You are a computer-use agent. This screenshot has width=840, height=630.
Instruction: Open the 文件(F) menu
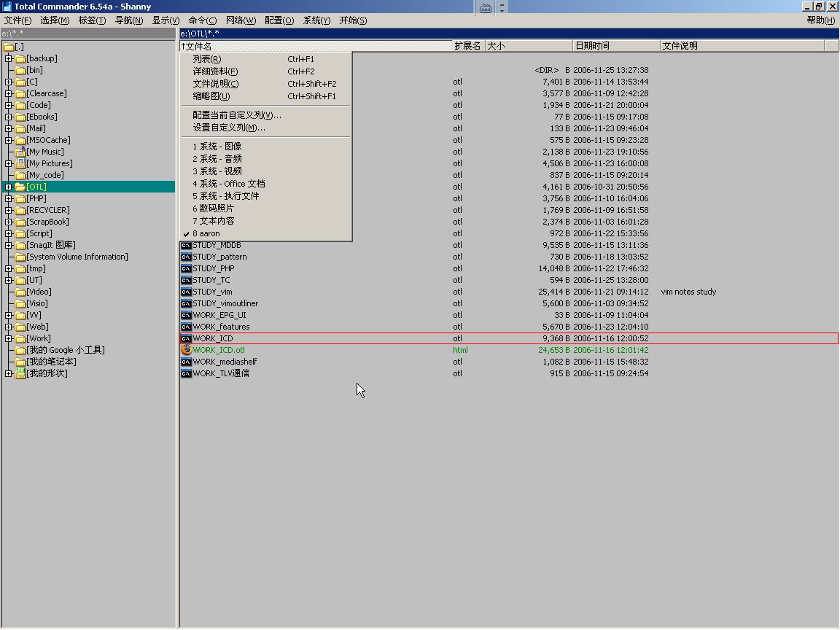point(17,20)
